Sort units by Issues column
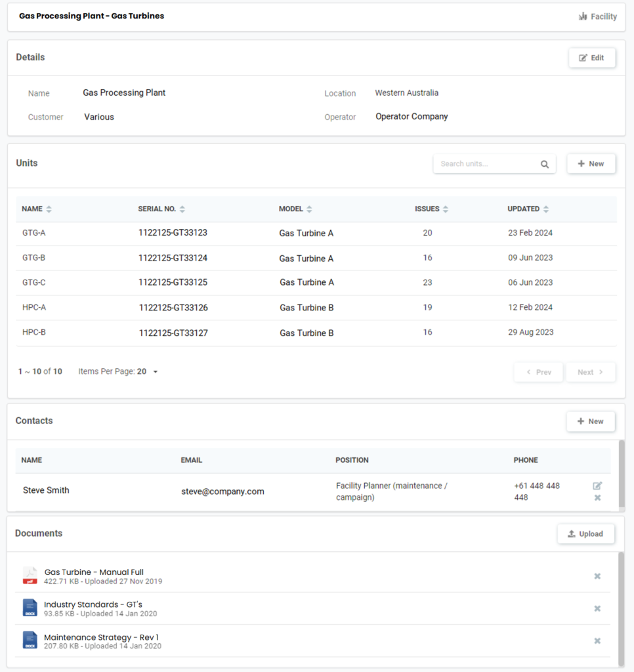 pyautogui.click(x=446, y=209)
